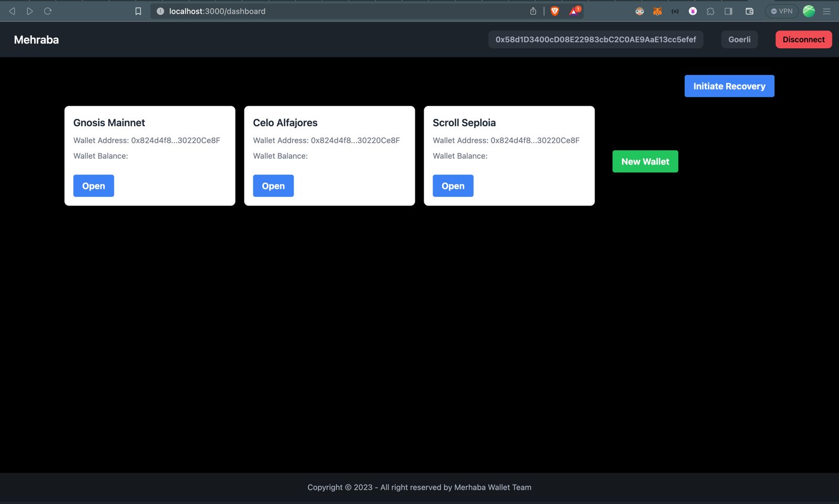Disconnect the connected wallet

pyautogui.click(x=804, y=39)
